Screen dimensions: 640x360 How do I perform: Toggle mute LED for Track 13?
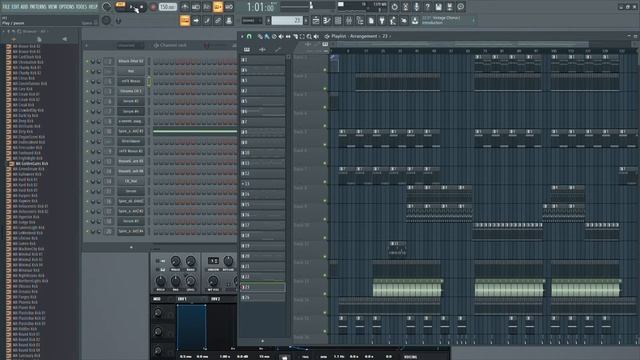tap(325, 293)
